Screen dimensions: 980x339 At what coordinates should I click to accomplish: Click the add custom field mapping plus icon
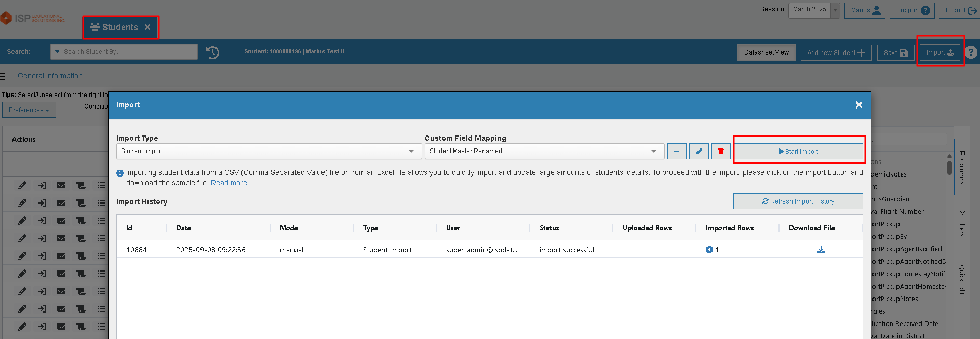pyautogui.click(x=677, y=151)
